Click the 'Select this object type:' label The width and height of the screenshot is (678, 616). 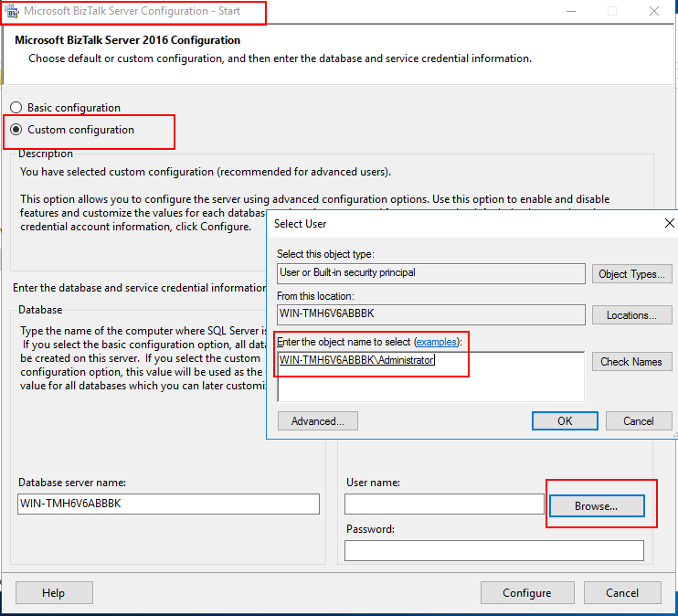tap(325, 254)
